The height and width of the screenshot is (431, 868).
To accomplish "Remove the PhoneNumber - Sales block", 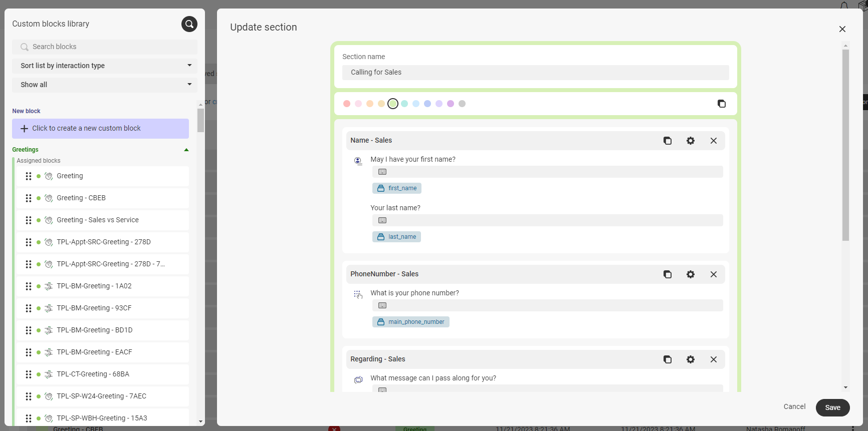I will [x=714, y=274].
